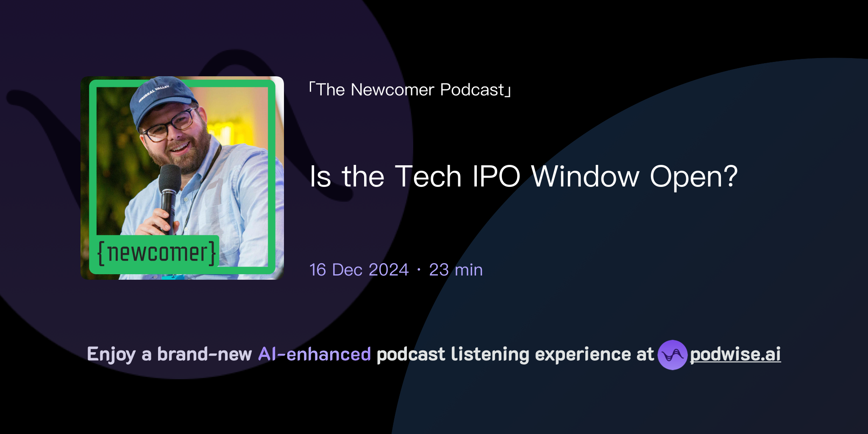Screen dimensions: 868x434
Task: Click the Enjoy a brand-new tagline text
Action: click(170, 354)
